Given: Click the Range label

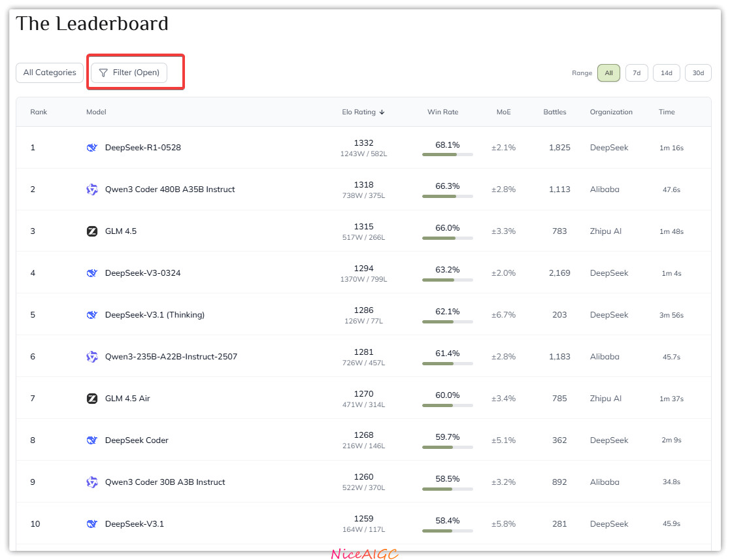Looking at the screenshot, I should (x=582, y=73).
